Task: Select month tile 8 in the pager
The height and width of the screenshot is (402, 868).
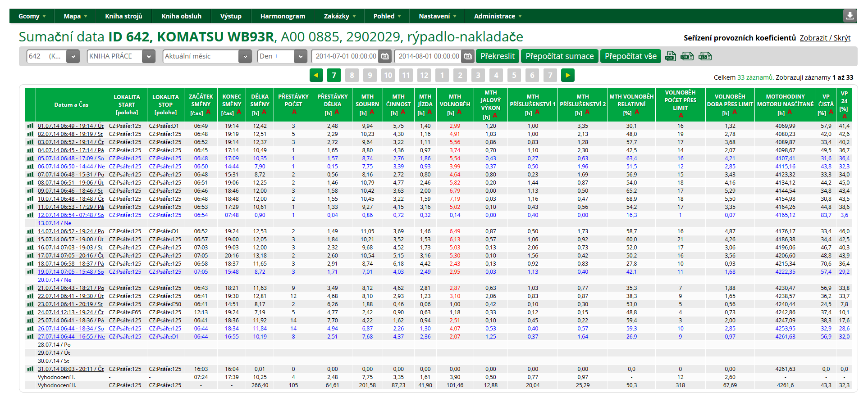Action: (x=352, y=75)
